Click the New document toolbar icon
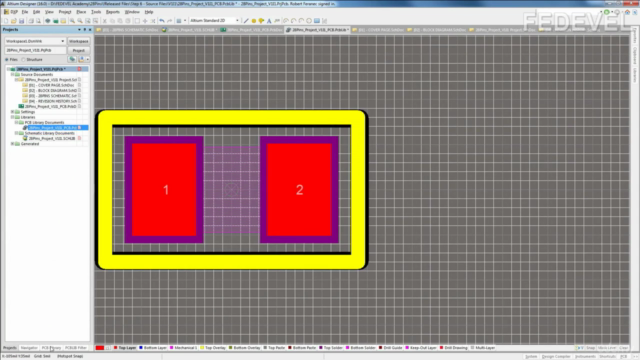This screenshot has height=360, width=640. coord(6,21)
